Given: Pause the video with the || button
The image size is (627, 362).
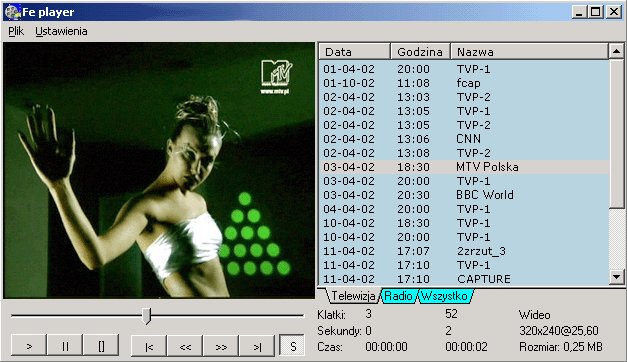Looking at the screenshot, I should 65,345.
